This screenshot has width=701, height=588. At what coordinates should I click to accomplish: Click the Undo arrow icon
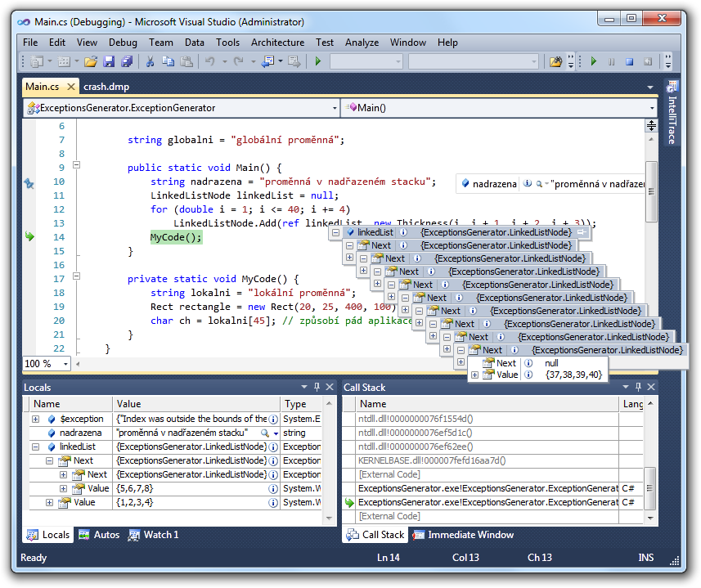click(209, 61)
